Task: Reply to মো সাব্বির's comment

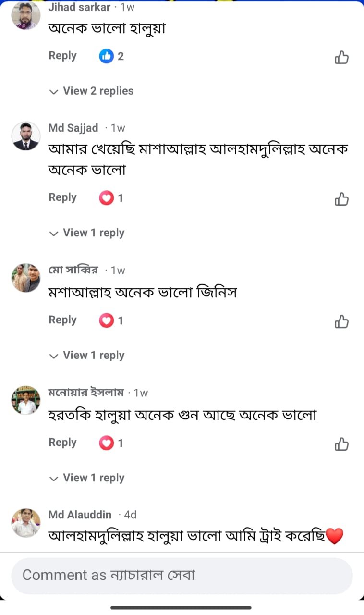Action: pos(62,320)
